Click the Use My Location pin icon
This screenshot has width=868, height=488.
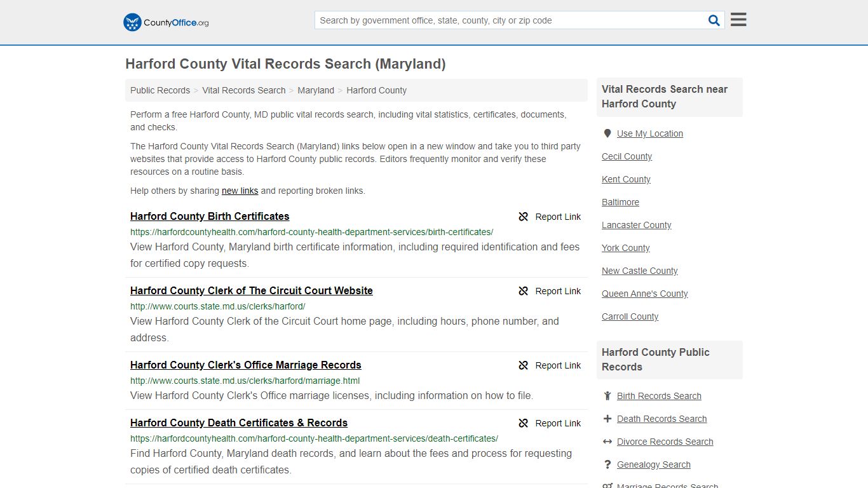[607, 133]
